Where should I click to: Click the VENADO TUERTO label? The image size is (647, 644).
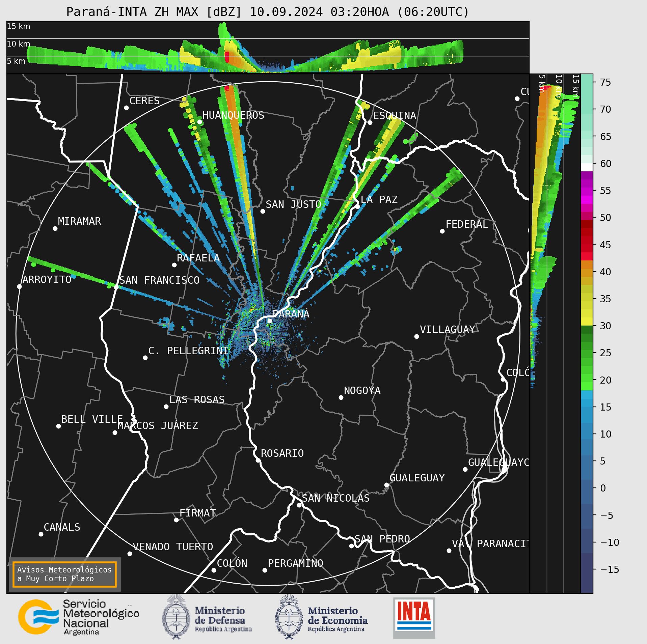click(x=173, y=547)
